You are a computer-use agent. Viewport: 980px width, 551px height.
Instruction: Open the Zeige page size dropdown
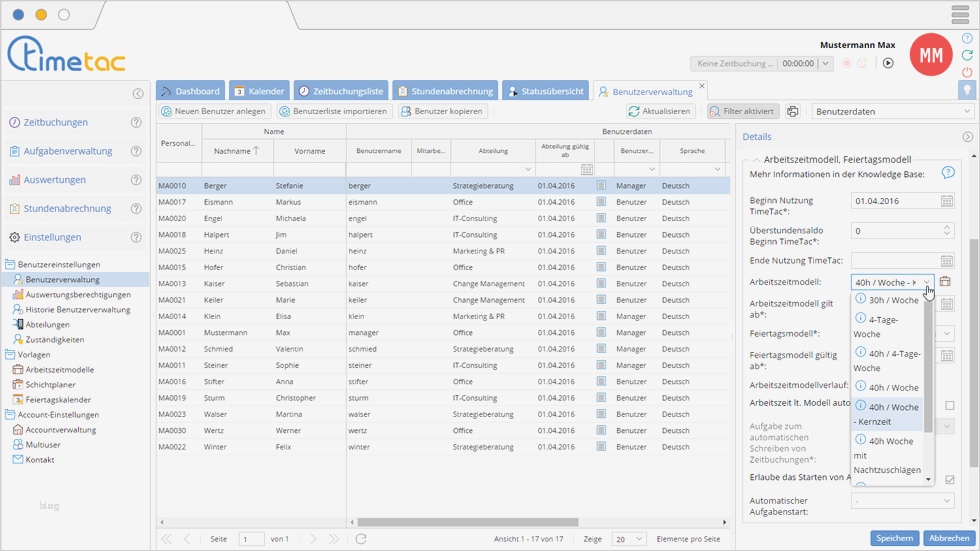(x=639, y=539)
